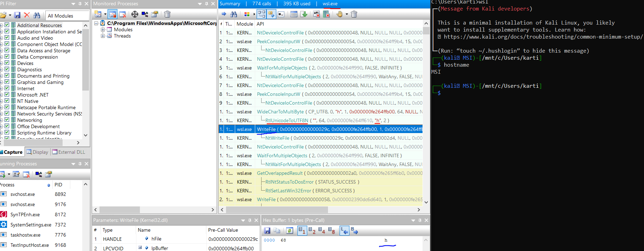
Task: Click the binoculars find icon in API Filter
Action: pos(37,15)
